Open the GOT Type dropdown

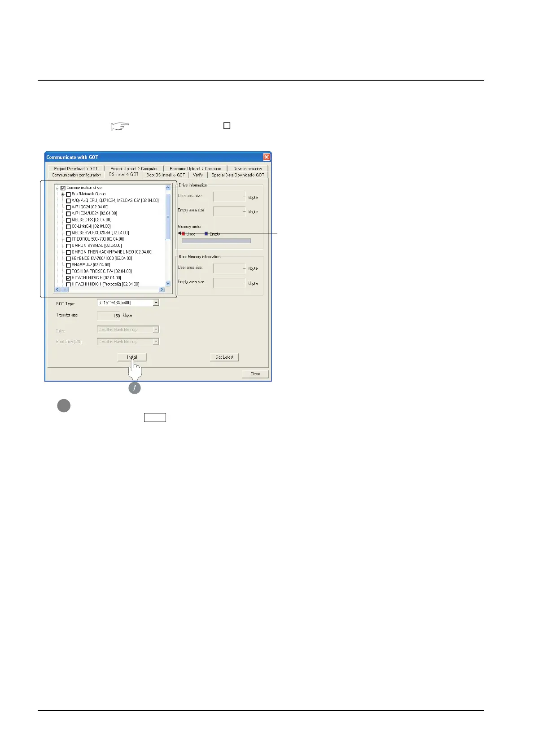point(156,303)
